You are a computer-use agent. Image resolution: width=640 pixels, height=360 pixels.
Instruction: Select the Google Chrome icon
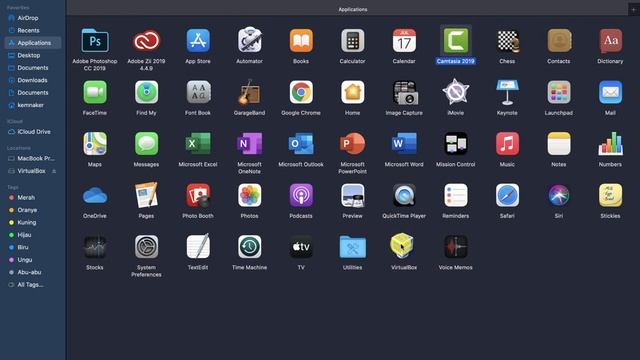pyautogui.click(x=301, y=92)
